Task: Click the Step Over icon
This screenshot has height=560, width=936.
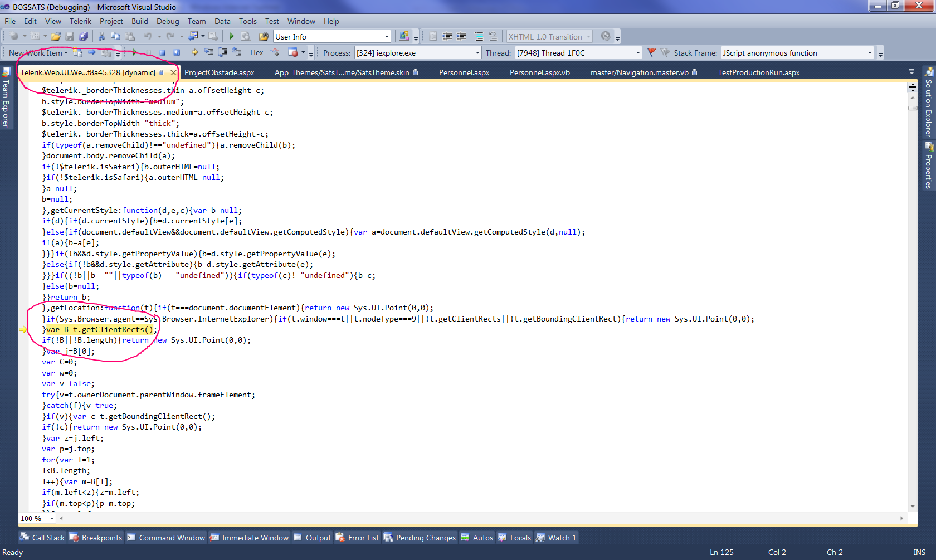Action: (222, 52)
